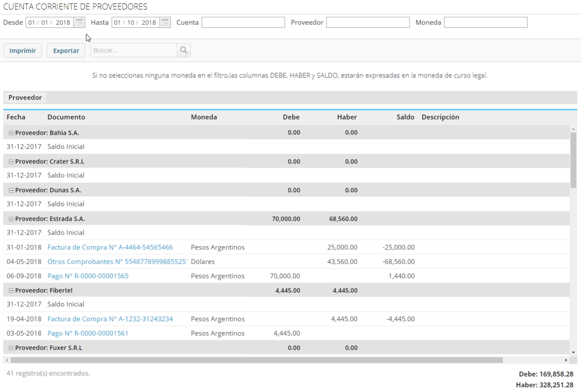
Task: Click the Hasta date input field
Action: pyautogui.click(x=136, y=23)
